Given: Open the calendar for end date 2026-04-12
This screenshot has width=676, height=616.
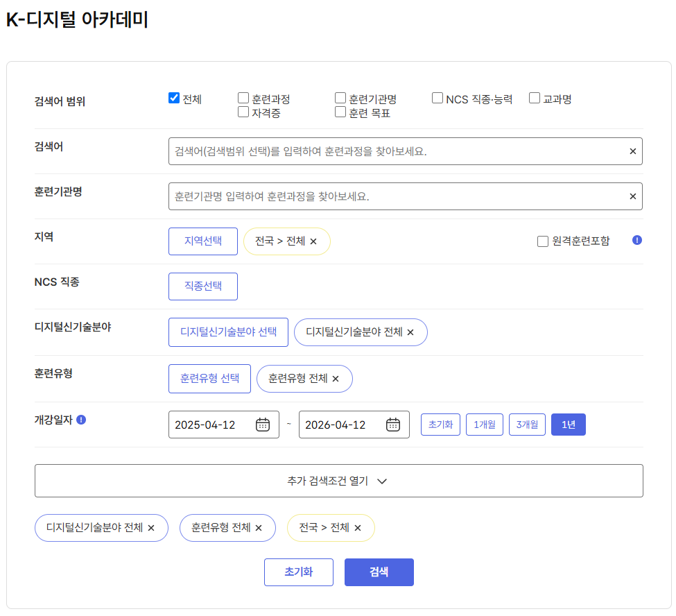Looking at the screenshot, I should 392,425.
